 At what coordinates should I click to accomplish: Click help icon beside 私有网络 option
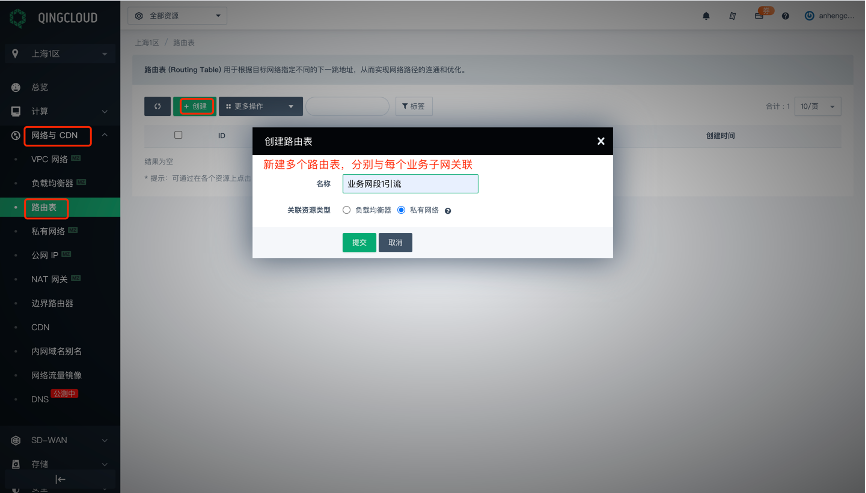coord(448,211)
